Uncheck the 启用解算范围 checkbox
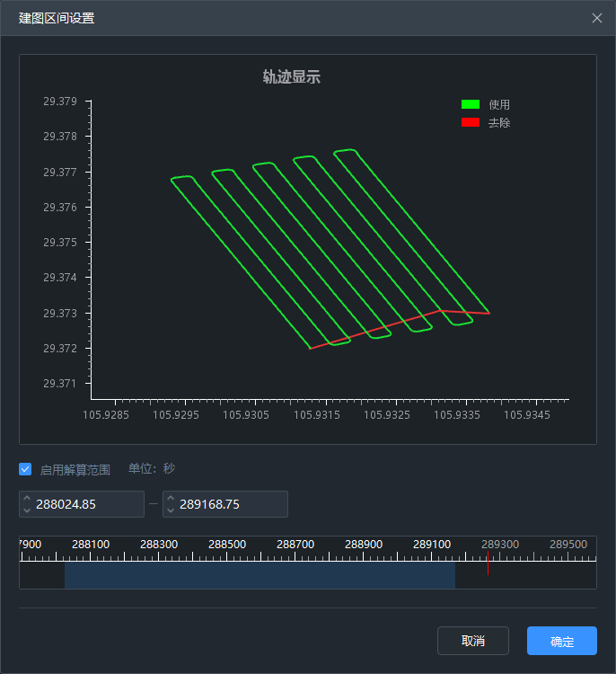The width and height of the screenshot is (616, 674). click(25, 469)
